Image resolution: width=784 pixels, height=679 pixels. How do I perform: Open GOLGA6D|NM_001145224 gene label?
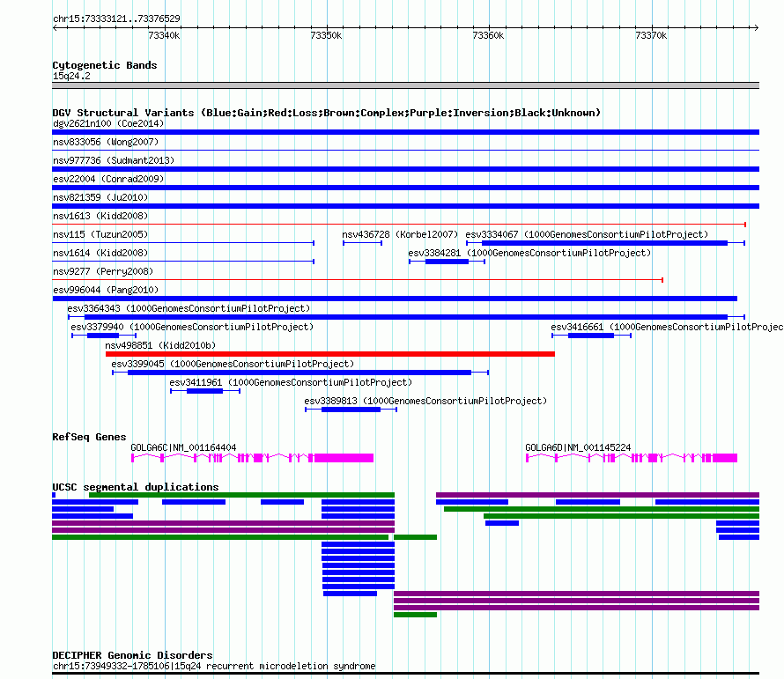click(578, 447)
